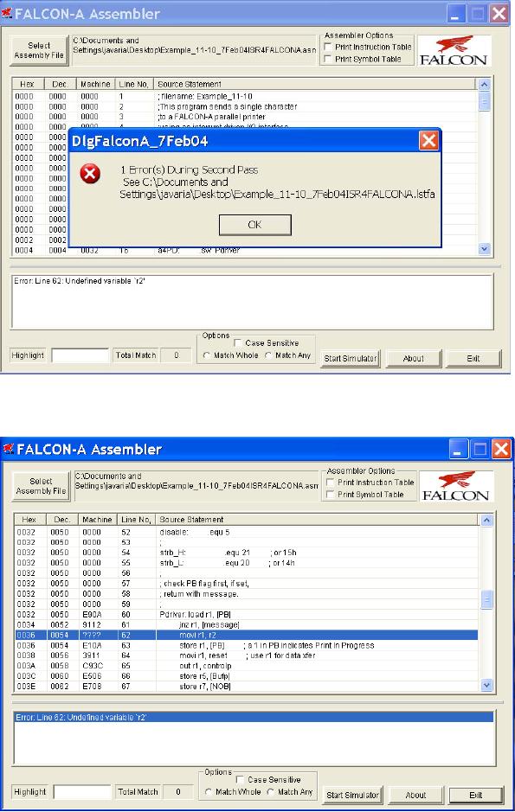Click OK in the error dialog
The width and height of the screenshot is (515, 812).
click(255, 225)
